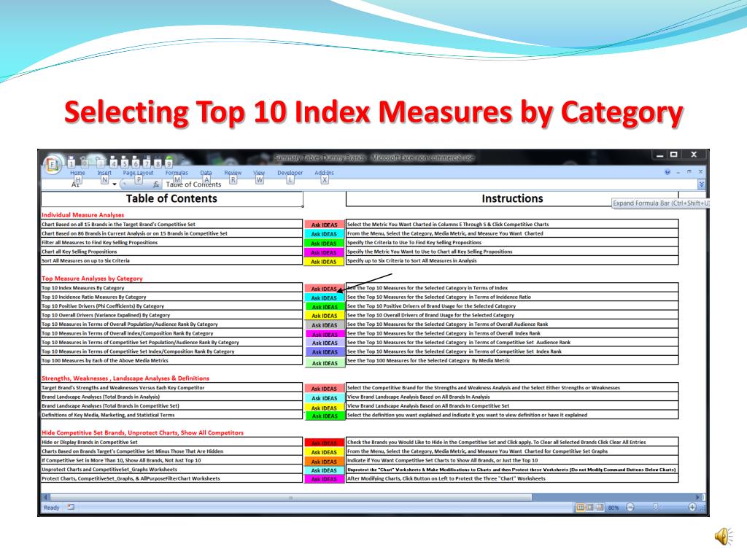Click Quick Access toolbar item with key tip 8

[x=158, y=163]
